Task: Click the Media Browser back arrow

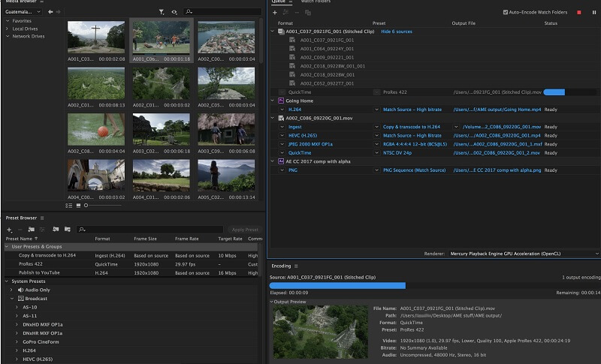Action: [x=50, y=12]
